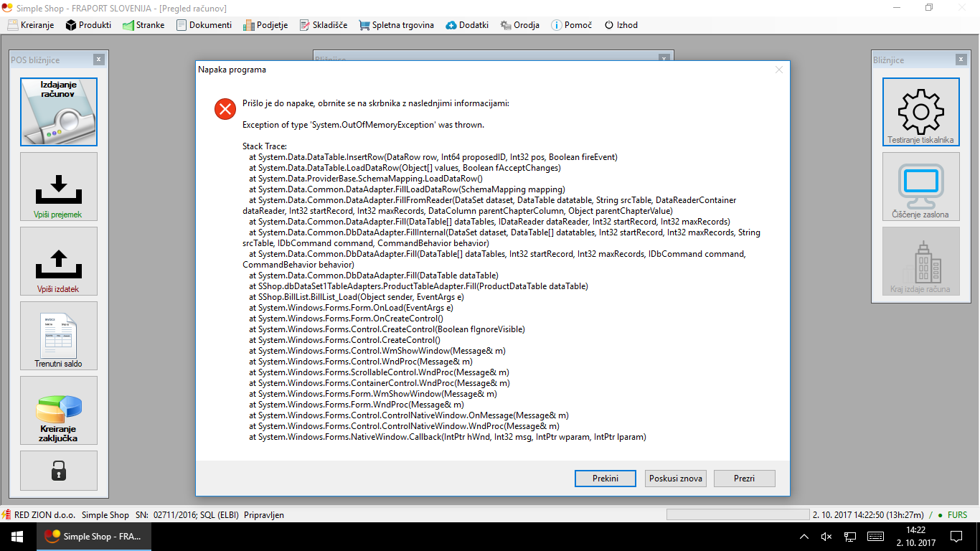Click the Izhod menu item
The width and height of the screenshot is (980, 551).
coord(621,24)
